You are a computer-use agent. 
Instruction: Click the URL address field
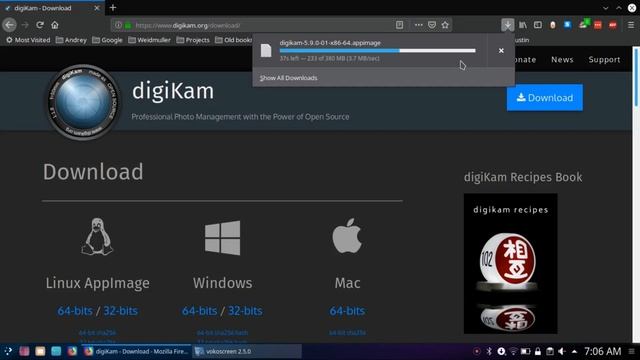coord(261,25)
